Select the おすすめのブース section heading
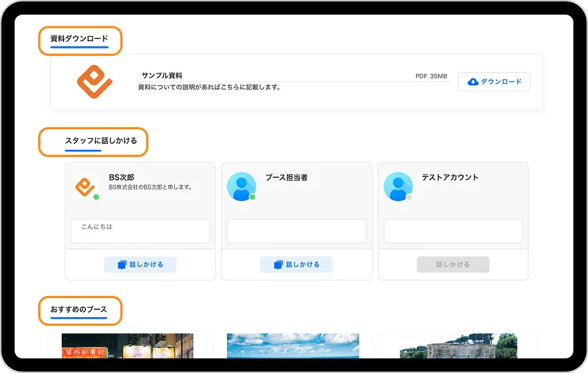588x373 pixels. pos(79,310)
